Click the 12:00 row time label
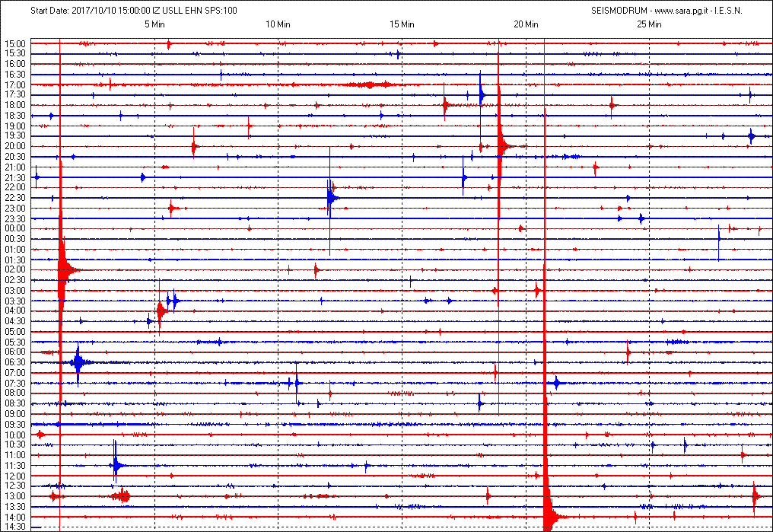773x532 pixels. pyautogui.click(x=15, y=476)
